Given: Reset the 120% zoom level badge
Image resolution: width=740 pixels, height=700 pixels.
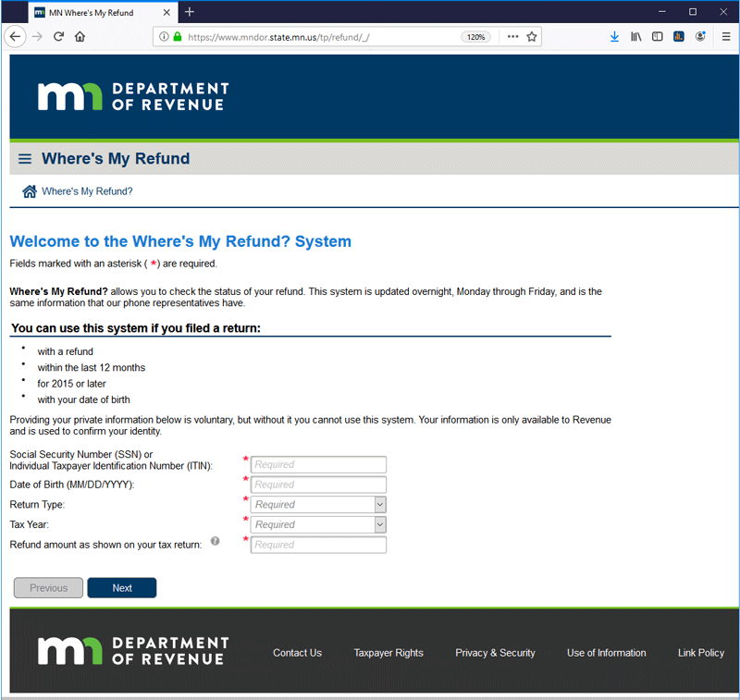Looking at the screenshot, I should coord(475,37).
